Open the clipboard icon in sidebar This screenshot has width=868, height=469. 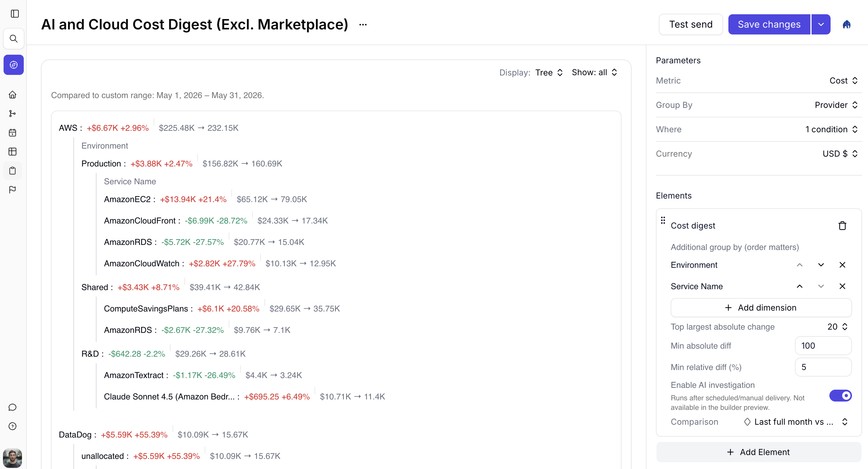(x=12, y=171)
